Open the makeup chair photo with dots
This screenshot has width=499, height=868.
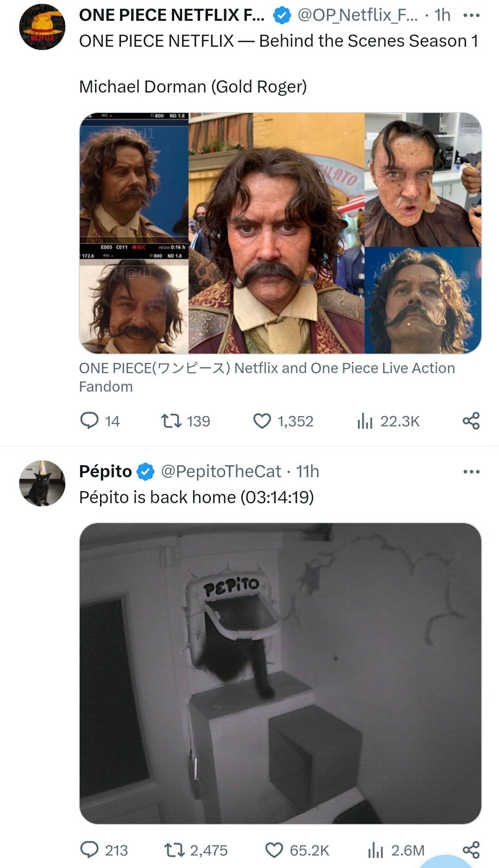(423, 180)
